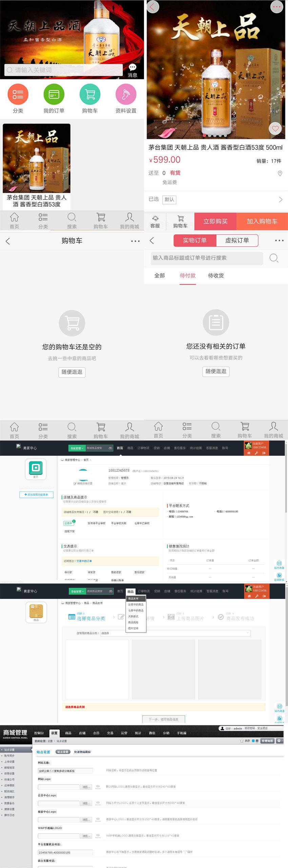This screenshot has width=288, height=868.
Task: Open 您常用的商品分类 select dropdown
Action: tap(175, 633)
